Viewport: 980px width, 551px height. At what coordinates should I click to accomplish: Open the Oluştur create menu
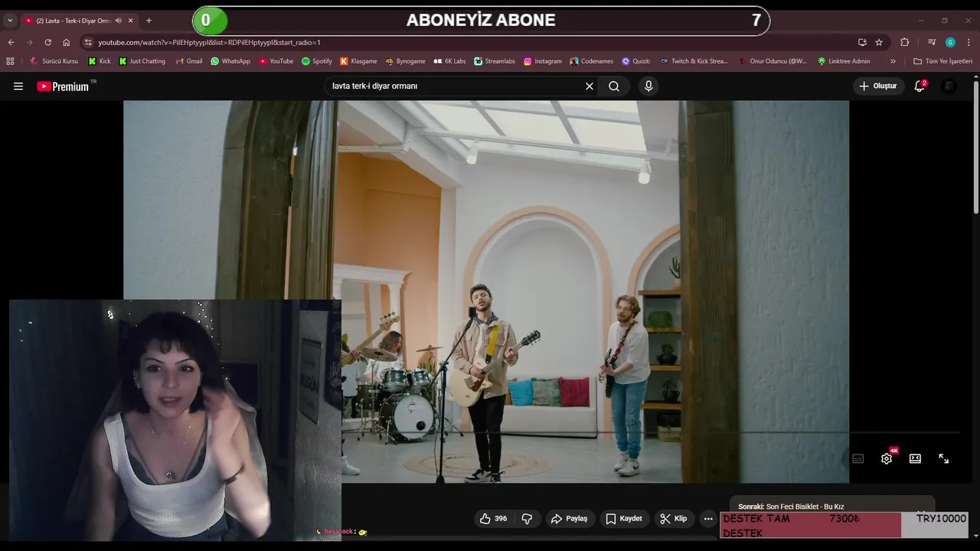point(877,86)
